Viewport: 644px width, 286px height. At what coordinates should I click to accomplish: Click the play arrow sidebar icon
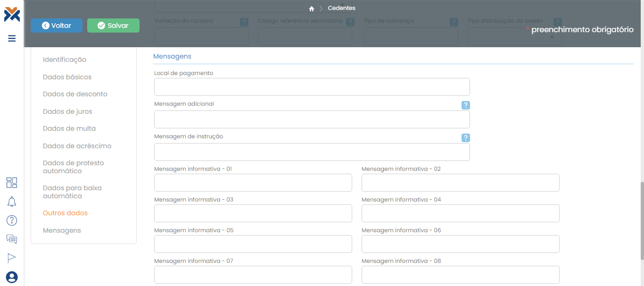click(x=12, y=257)
